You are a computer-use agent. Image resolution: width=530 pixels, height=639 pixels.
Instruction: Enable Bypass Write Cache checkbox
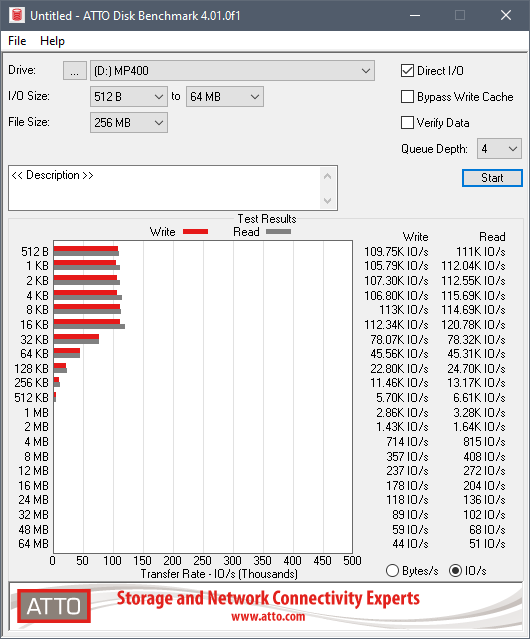[x=407, y=97]
